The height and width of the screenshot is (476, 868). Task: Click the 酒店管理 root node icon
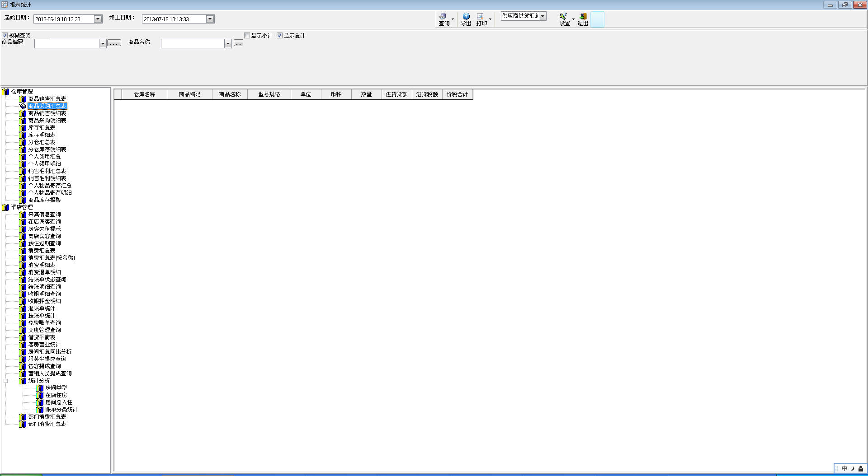coord(5,207)
